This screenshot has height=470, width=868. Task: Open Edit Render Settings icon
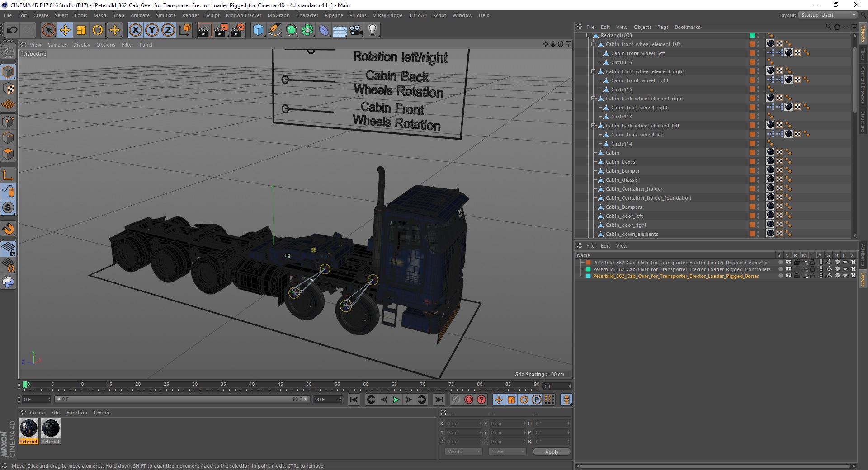click(237, 30)
